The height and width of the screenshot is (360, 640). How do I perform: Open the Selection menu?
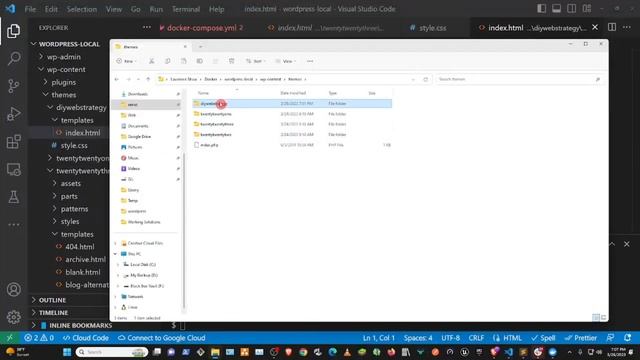pos(82,9)
